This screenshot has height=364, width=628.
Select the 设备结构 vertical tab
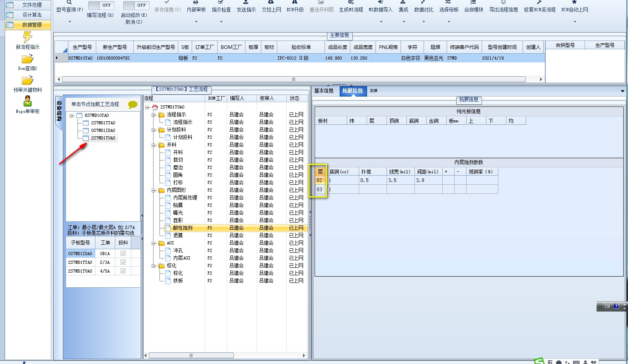click(59, 111)
